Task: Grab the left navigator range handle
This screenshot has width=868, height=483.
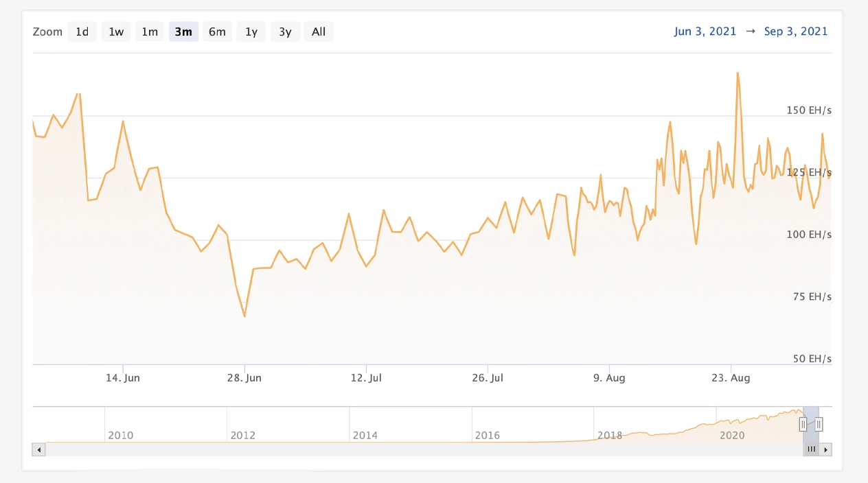Action: pyautogui.click(x=803, y=425)
